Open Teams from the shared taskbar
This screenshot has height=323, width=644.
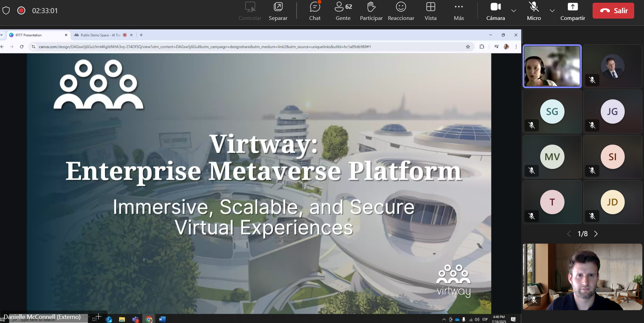pyautogui.click(x=136, y=319)
